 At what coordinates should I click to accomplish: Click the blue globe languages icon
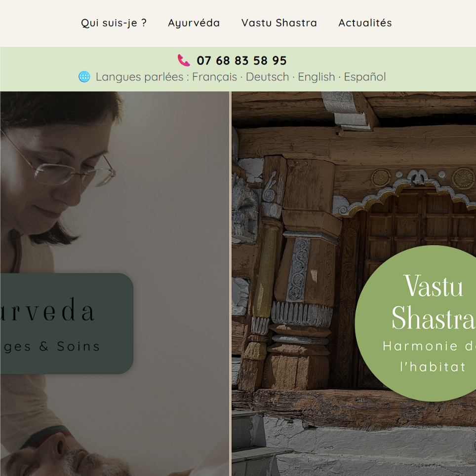point(84,77)
